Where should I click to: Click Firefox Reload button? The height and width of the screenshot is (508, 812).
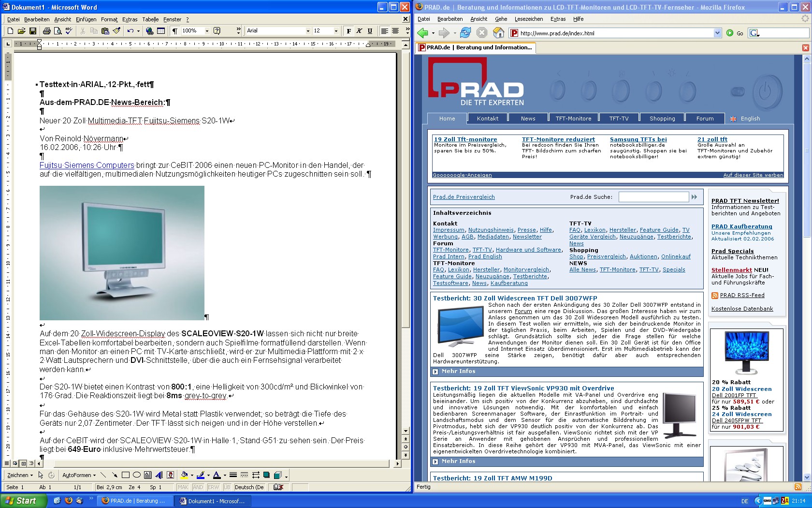465,33
